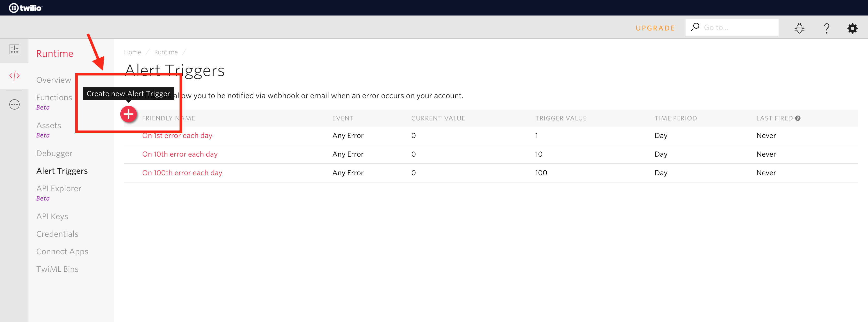Open the On 100th error each day trigger

pyautogui.click(x=182, y=173)
